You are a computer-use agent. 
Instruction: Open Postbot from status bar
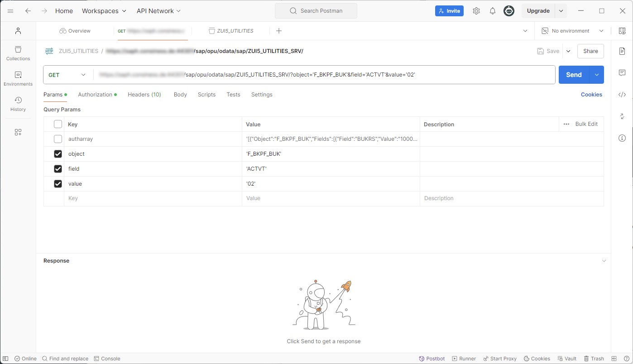pyautogui.click(x=432, y=359)
